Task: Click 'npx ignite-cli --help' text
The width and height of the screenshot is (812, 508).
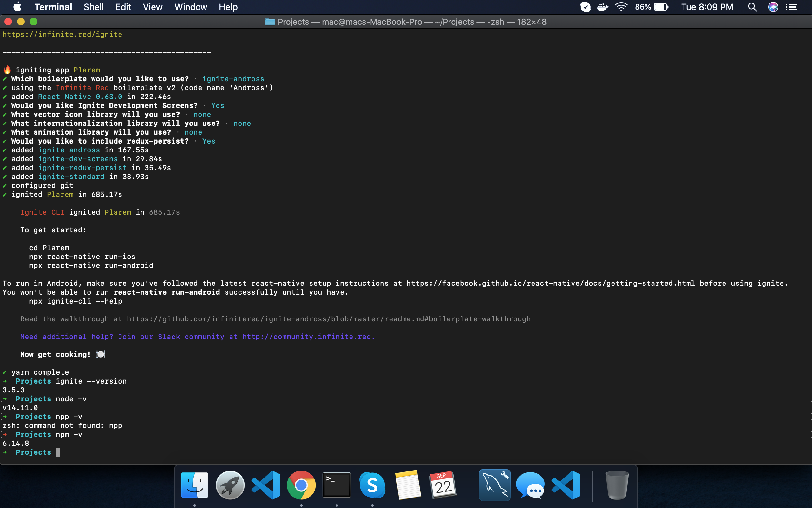Action: click(75, 301)
